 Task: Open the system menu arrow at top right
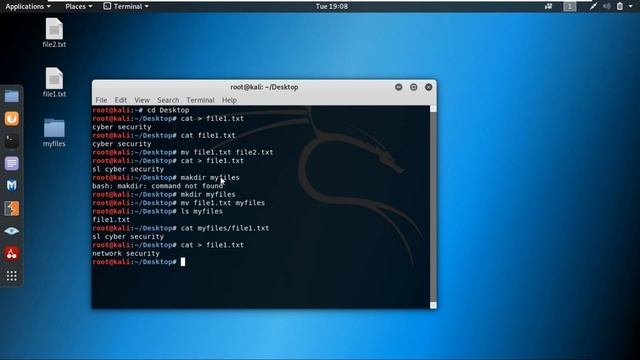631,6
